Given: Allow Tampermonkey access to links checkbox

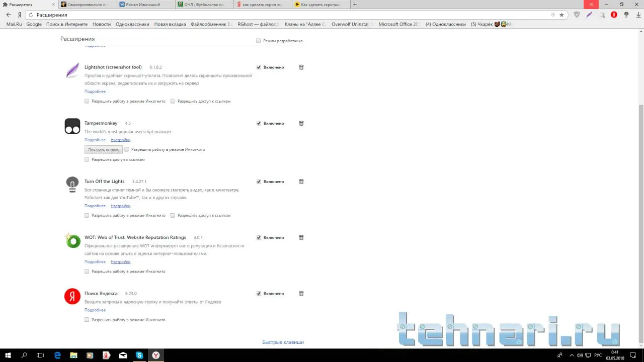Looking at the screenshot, I should point(87,159).
